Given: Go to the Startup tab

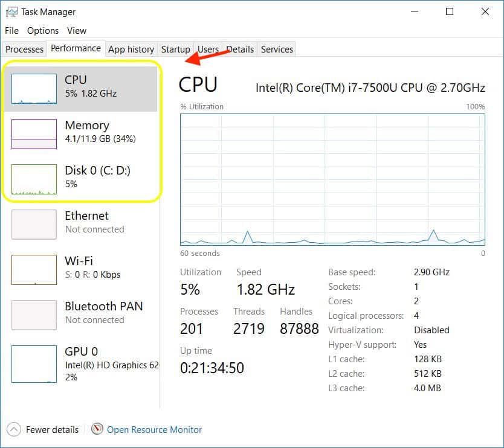Looking at the screenshot, I should (x=176, y=50).
